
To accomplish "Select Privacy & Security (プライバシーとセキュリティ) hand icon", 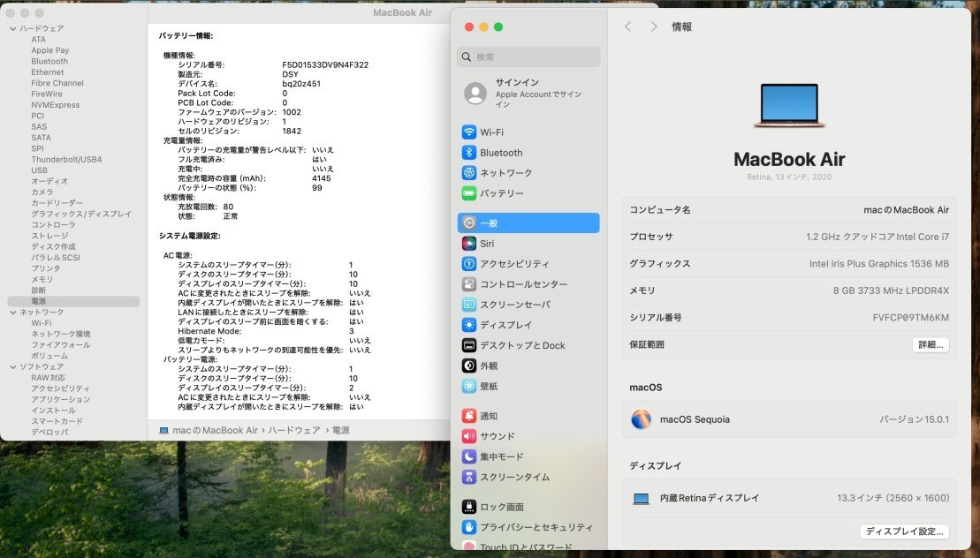I will (x=468, y=527).
